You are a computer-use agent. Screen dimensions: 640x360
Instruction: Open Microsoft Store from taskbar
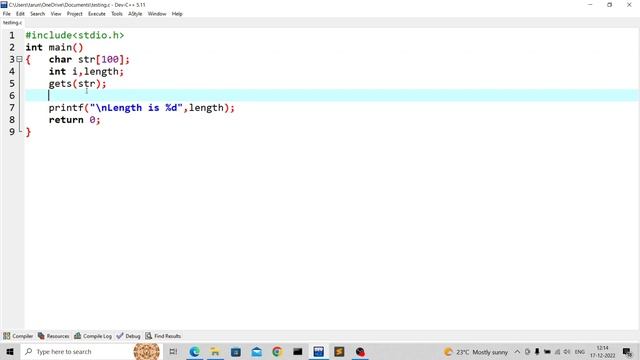[236, 351]
